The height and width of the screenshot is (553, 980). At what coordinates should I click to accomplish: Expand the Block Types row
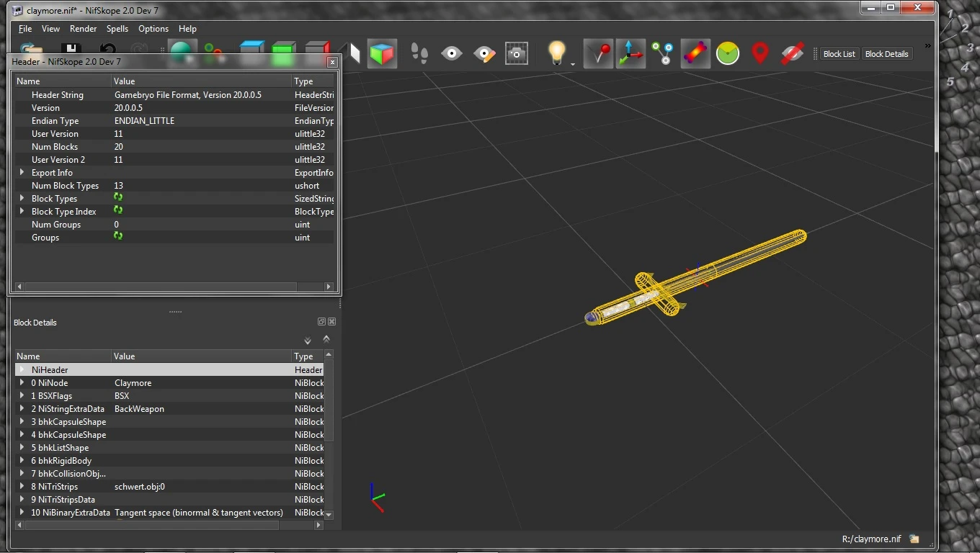coord(22,198)
